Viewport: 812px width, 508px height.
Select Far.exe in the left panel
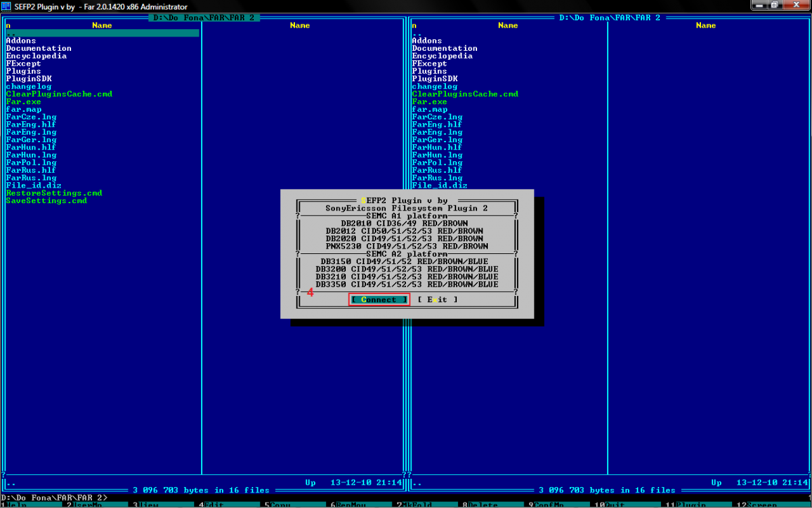tap(24, 102)
